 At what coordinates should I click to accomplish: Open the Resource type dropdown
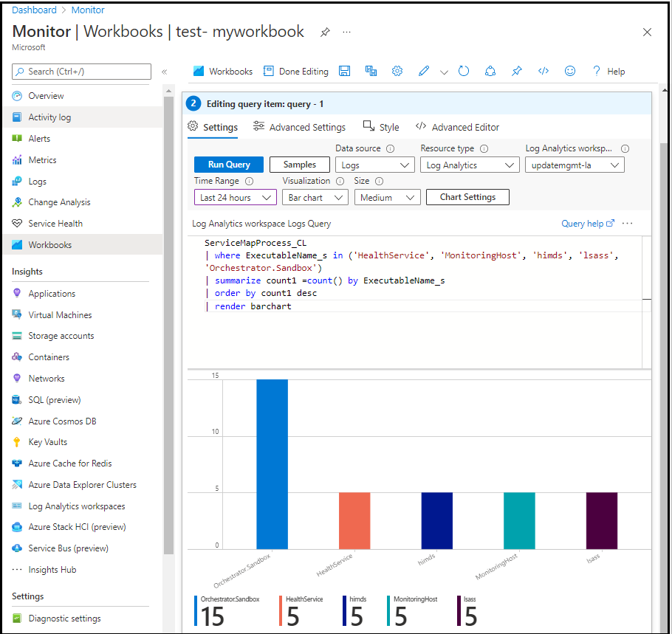pyautogui.click(x=469, y=165)
